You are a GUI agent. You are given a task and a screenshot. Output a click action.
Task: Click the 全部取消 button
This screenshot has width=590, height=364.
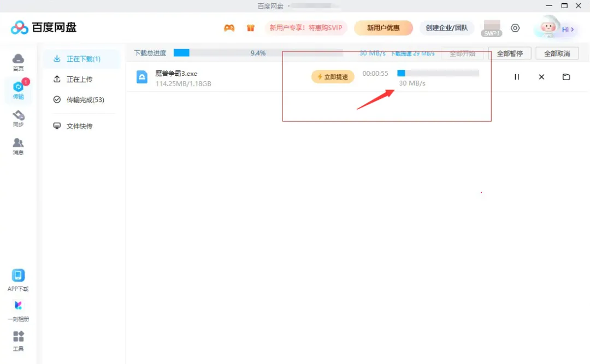[557, 53]
